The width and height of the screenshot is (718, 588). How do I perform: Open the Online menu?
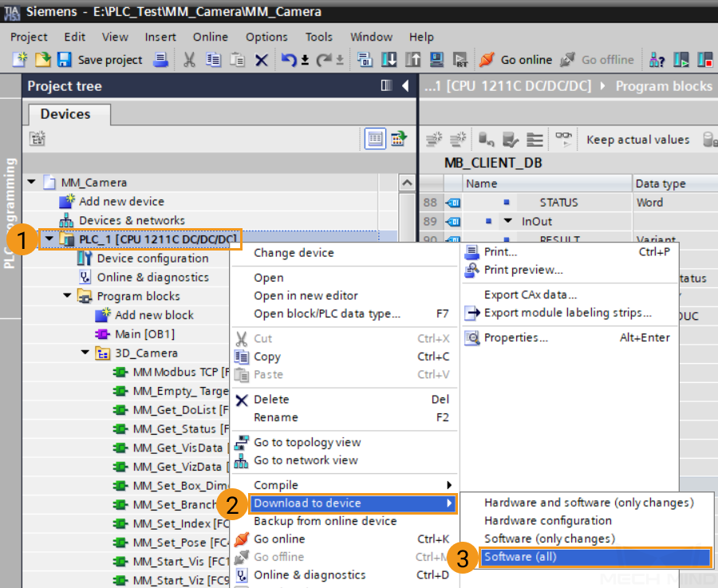pyautogui.click(x=210, y=37)
